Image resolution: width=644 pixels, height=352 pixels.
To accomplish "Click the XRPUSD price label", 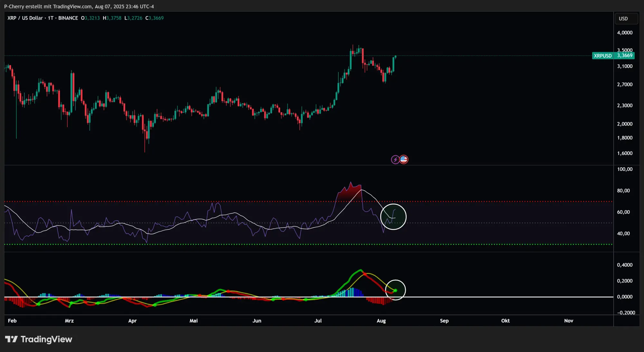I will click(x=602, y=56).
